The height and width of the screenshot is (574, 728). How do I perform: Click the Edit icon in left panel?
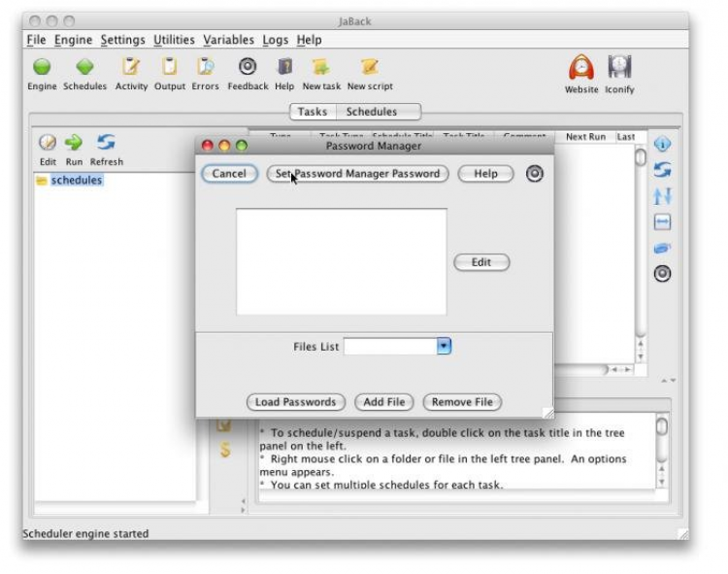[x=48, y=143]
